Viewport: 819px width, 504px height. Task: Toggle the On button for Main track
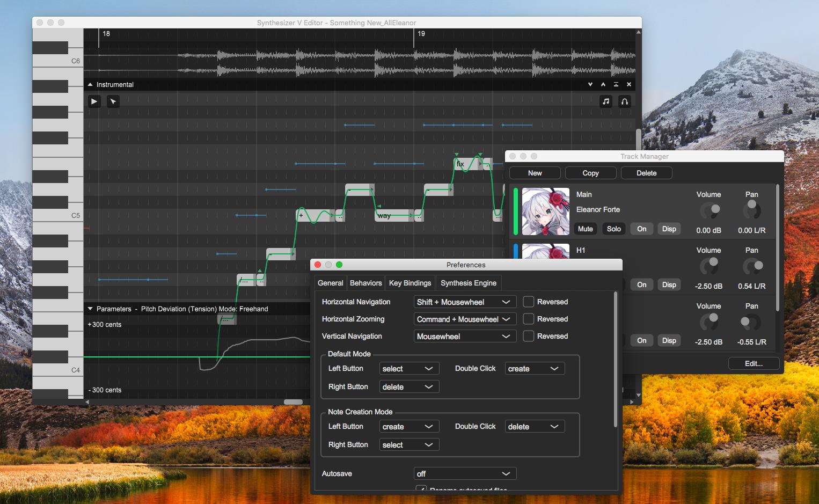(x=642, y=229)
